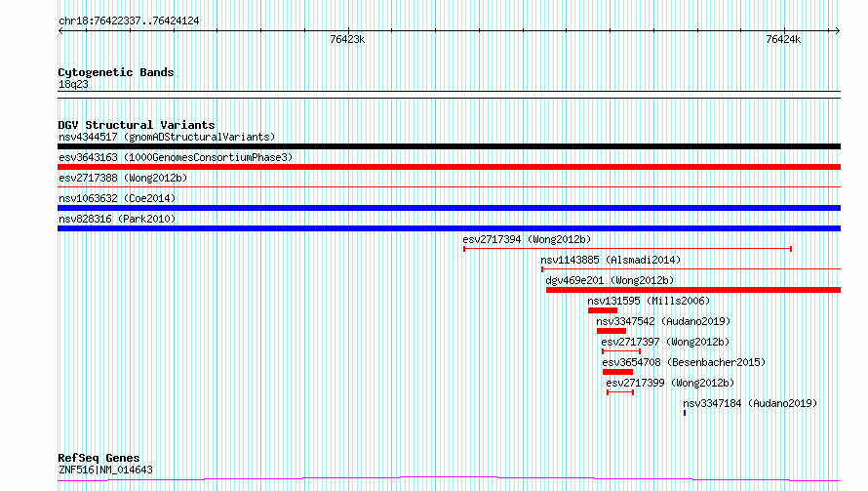Click the 76423k ruler position label

tap(347, 39)
